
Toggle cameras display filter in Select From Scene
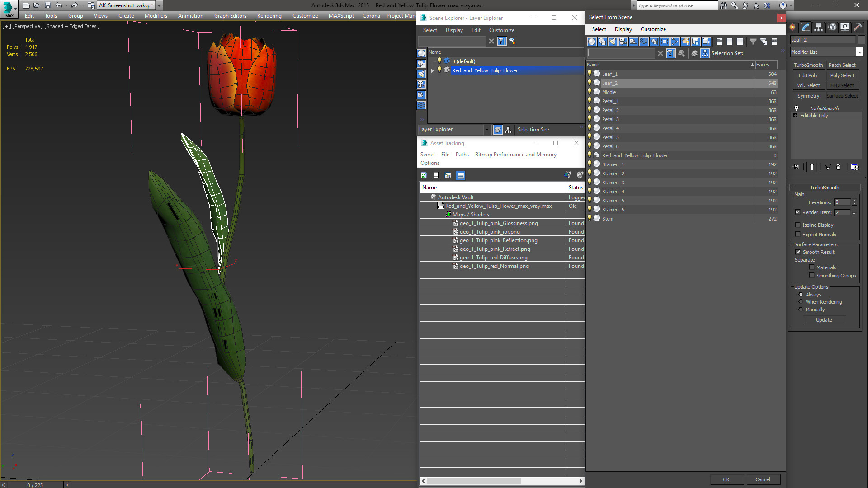coord(623,42)
